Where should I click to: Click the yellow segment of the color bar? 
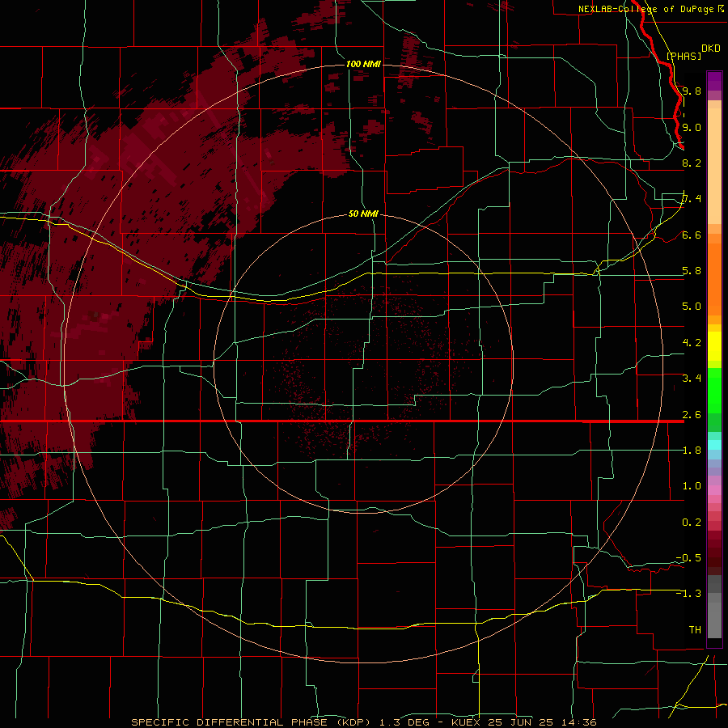714,346
